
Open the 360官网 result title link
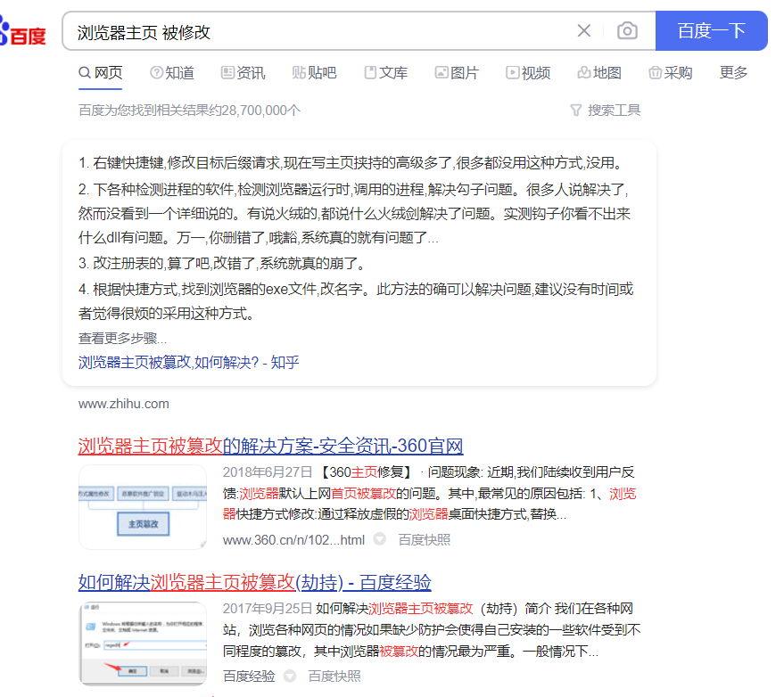coord(270,447)
